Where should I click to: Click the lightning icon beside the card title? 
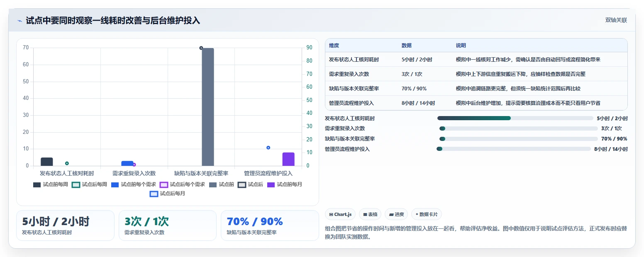click(20, 21)
